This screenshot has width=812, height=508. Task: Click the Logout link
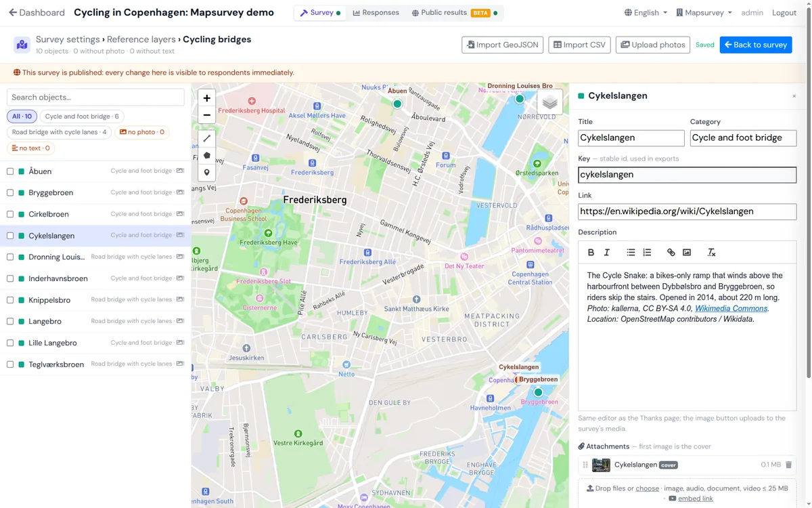click(x=784, y=13)
